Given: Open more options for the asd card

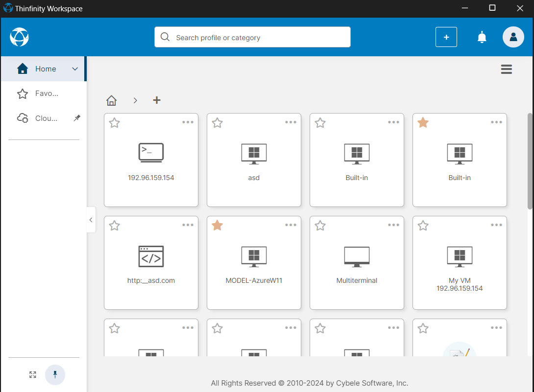Looking at the screenshot, I should pyautogui.click(x=291, y=122).
